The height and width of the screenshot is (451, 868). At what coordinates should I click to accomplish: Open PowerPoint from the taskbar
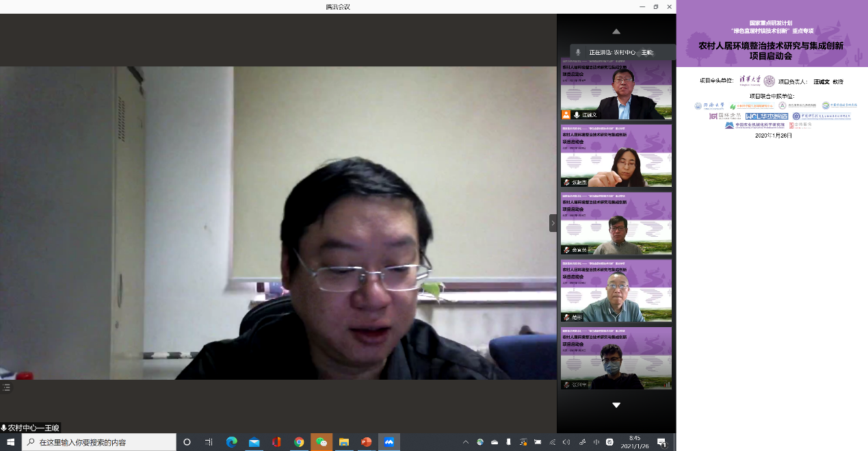click(366, 442)
